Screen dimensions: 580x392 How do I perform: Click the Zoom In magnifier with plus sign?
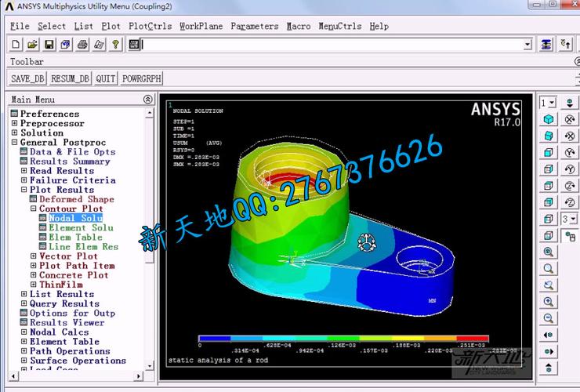tap(549, 302)
